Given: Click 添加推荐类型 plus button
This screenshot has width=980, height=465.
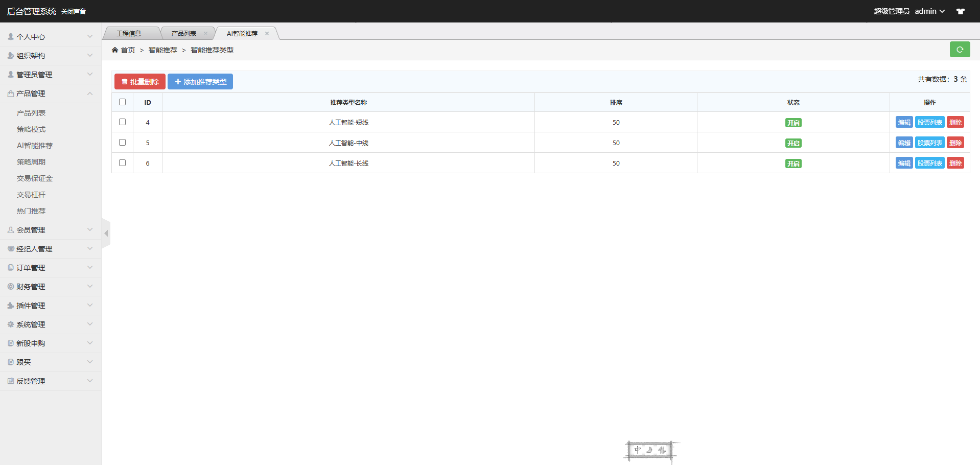Looking at the screenshot, I should tap(200, 82).
